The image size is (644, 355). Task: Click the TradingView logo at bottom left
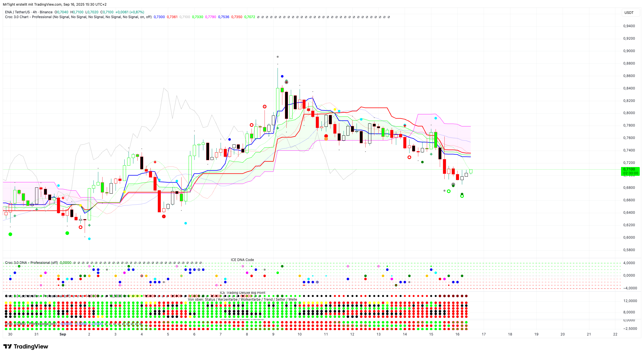coord(26,347)
